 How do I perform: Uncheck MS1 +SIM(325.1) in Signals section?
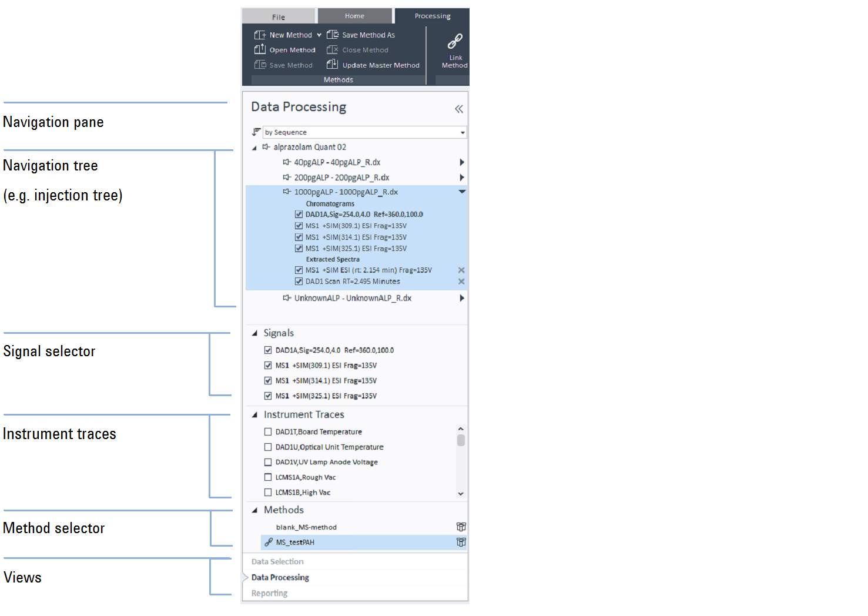coord(268,396)
